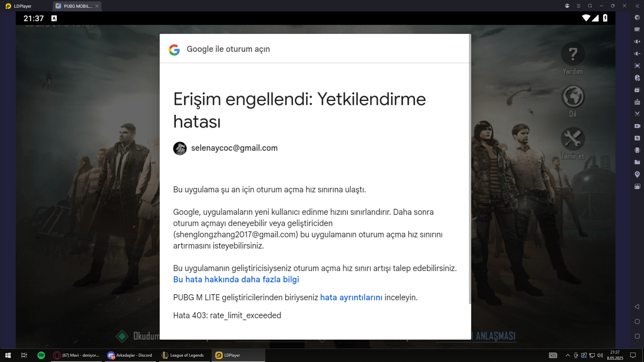Increase emulator volume with speaker plus icon
This screenshot has width=644, height=362.
coord(637,42)
